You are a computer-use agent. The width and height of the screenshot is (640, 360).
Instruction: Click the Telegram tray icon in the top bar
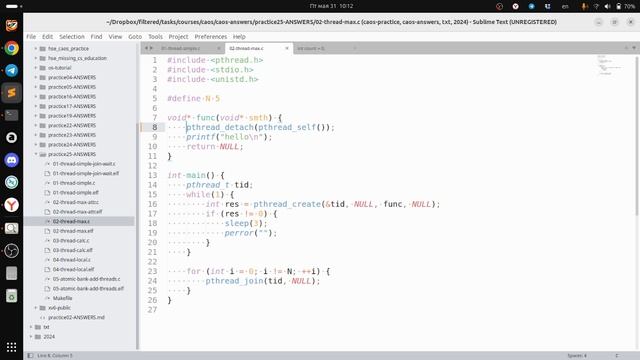[x=531, y=6]
